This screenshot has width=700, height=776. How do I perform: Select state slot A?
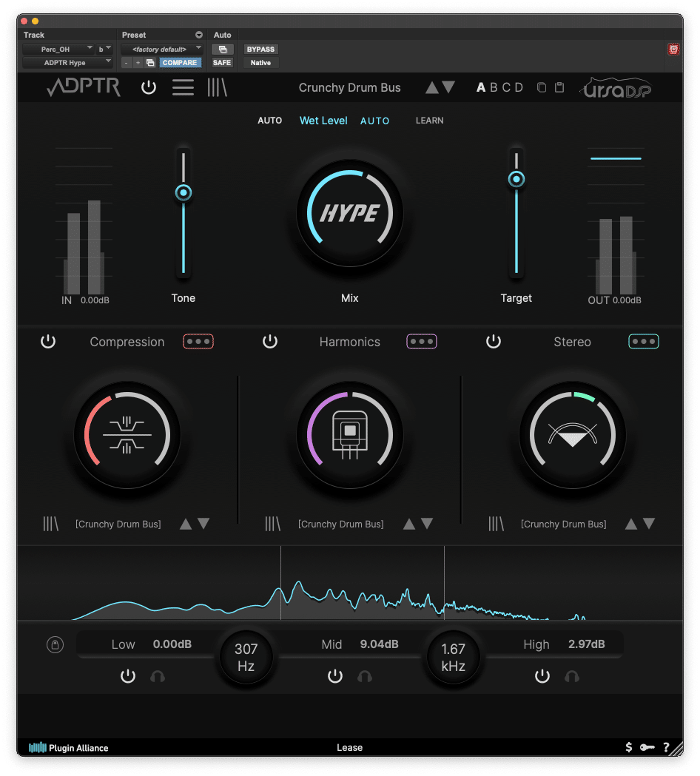481,87
